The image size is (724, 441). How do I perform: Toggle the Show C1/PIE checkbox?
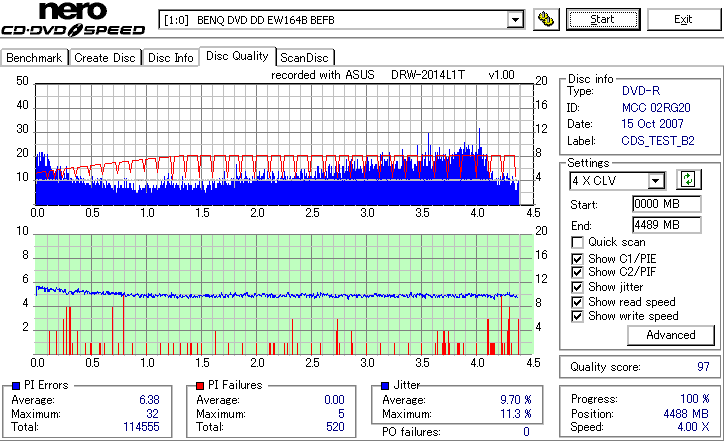[577, 259]
